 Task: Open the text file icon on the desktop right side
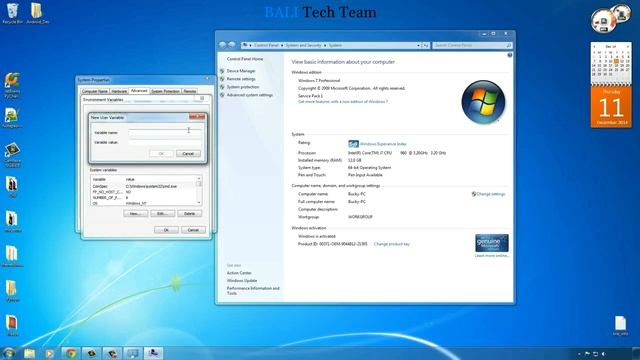click(620, 325)
